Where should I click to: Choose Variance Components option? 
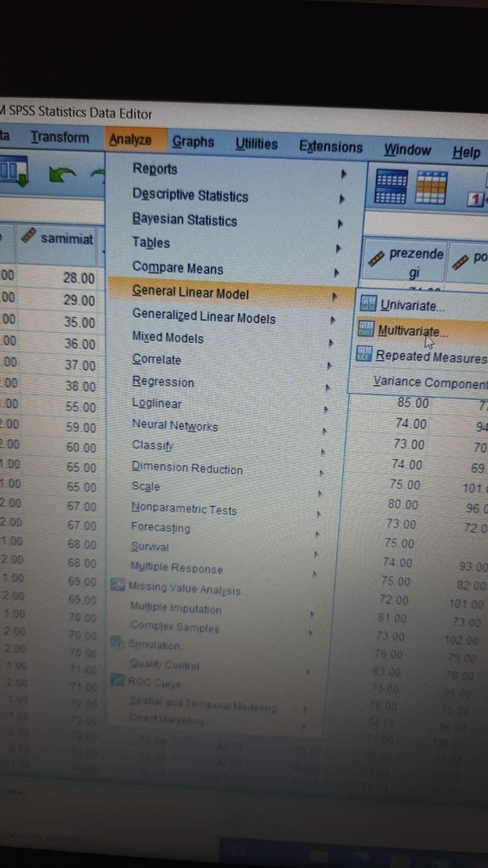pos(430,382)
